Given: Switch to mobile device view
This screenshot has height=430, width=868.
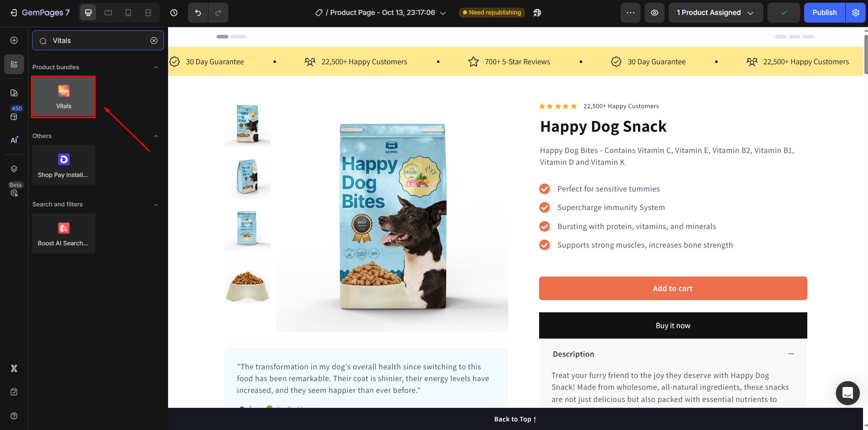Looking at the screenshot, I should (128, 13).
